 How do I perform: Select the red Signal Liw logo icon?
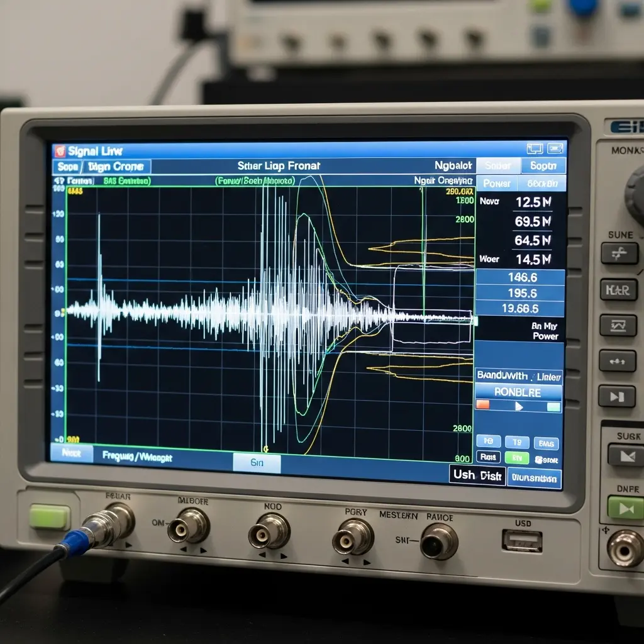[60, 150]
